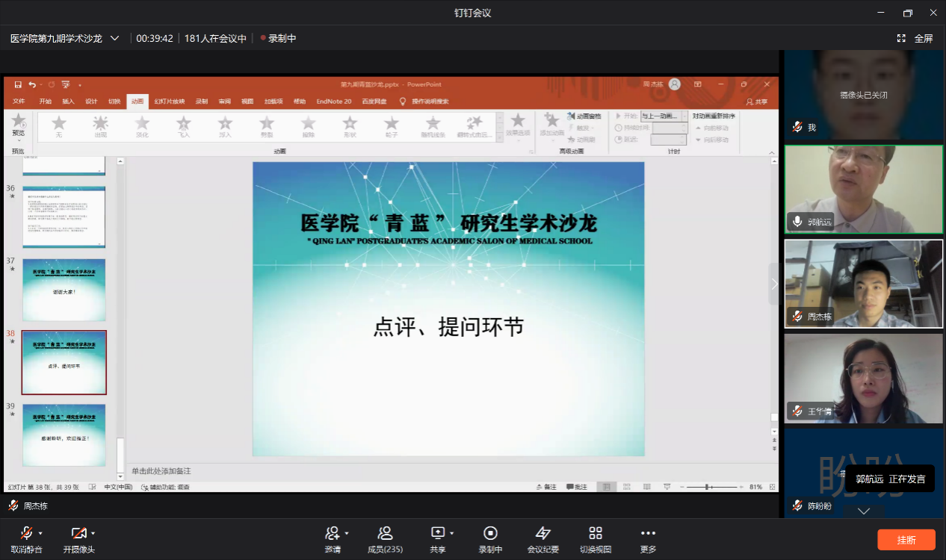
Task: Select 周杰栋's video thumbnail
Action: (x=864, y=283)
